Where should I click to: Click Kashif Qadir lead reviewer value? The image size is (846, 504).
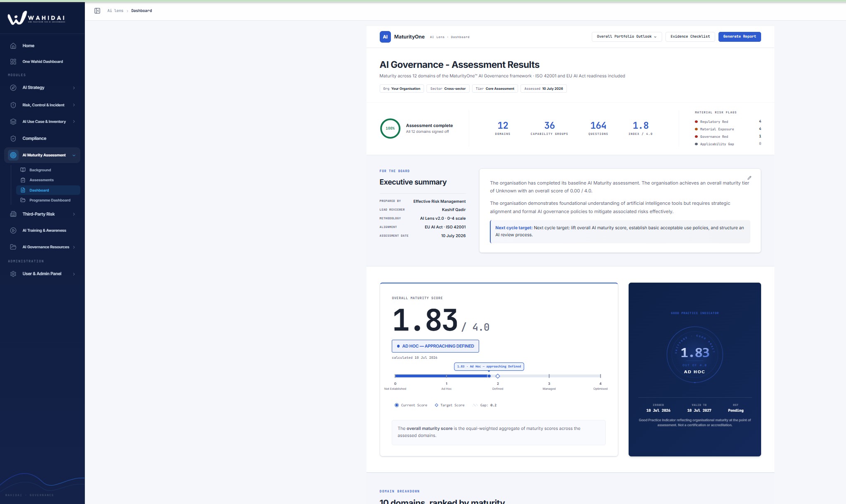pos(453,210)
